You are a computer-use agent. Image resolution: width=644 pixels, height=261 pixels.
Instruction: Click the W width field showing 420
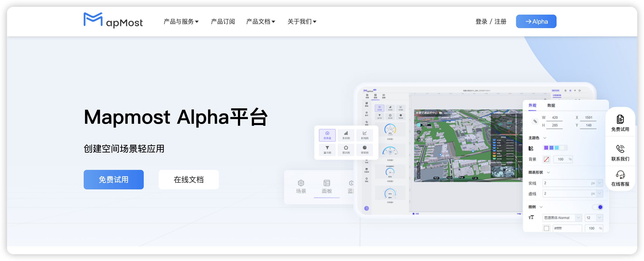click(x=554, y=118)
